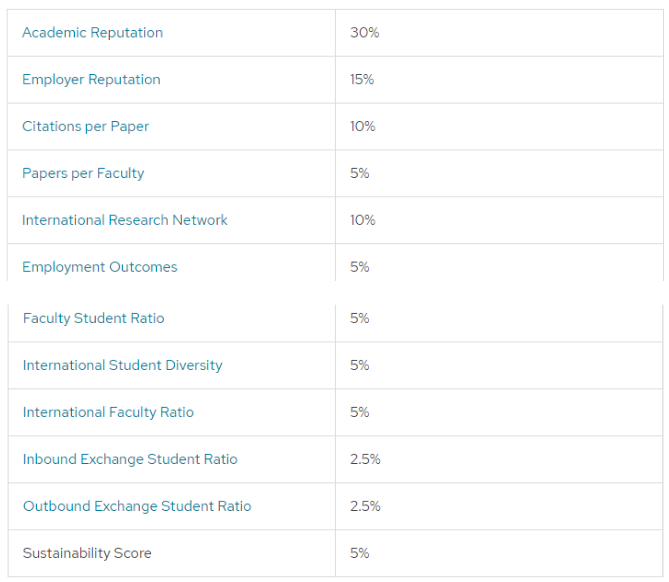The width and height of the screenshot is (669, 582).
Task: Open the Faculty Student Ratio link
Action: coord(93,318)
